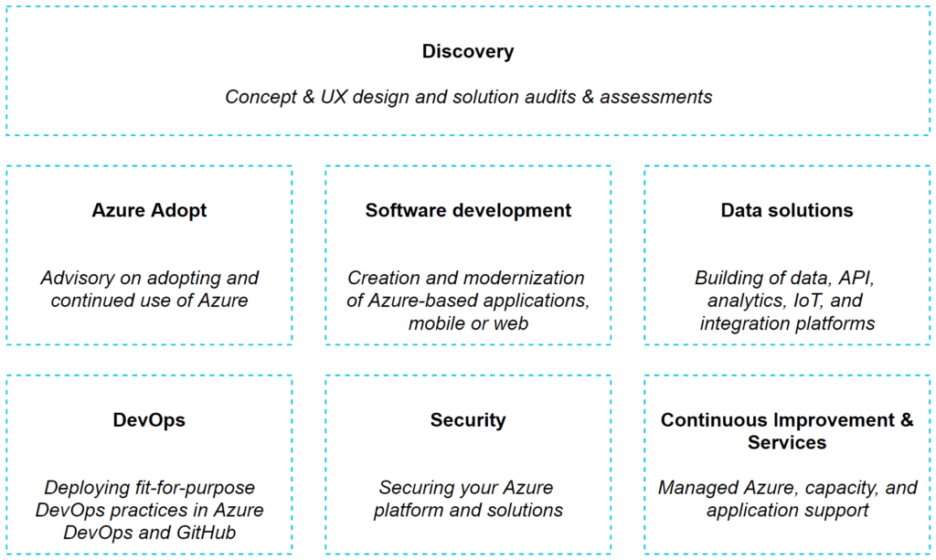Choose the Data solutions heading
936x560 pixels.
coord(786,210)
